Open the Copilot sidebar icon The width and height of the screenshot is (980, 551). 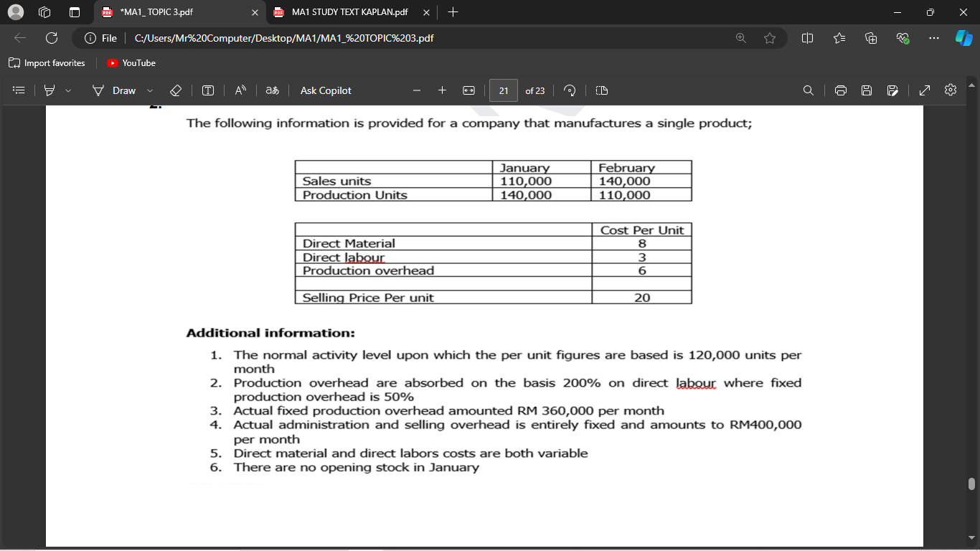[x=964, y=38]
